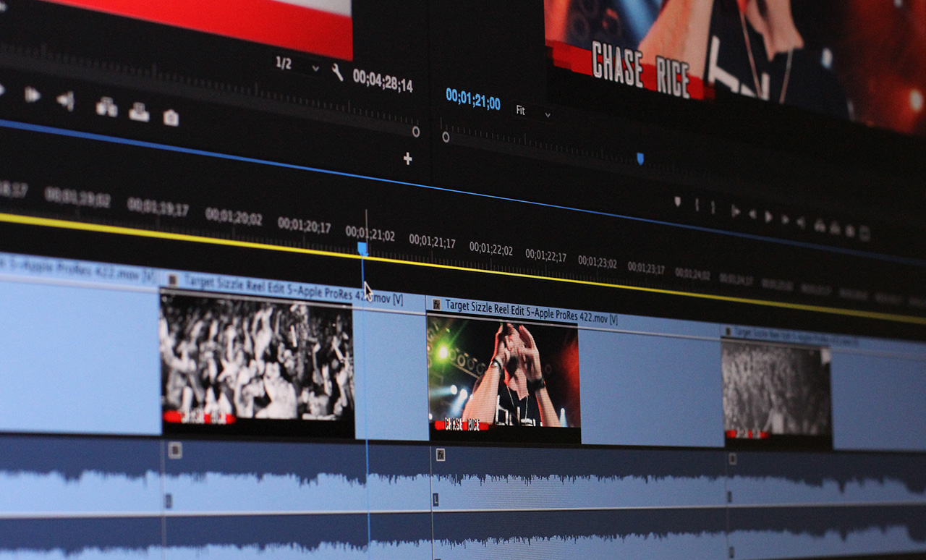Open Source monitor settings wrench
Screen dimensions: 926x560
pos(337,72)
